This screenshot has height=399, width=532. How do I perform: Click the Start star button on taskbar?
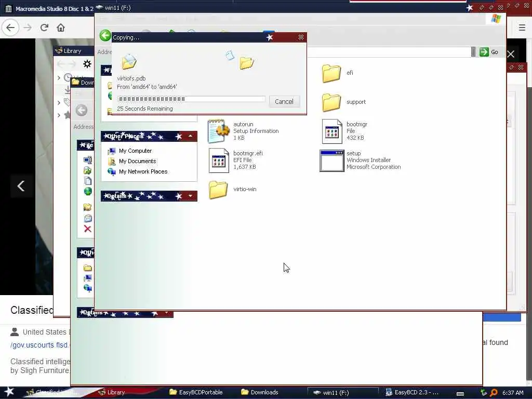coord(9,392)
